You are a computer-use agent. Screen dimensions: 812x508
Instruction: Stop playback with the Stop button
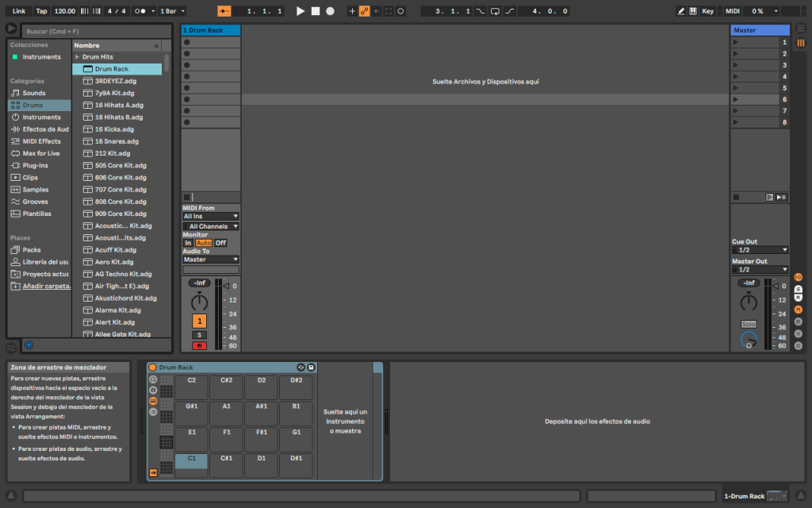pyautogui.click(x=316, y=11)
